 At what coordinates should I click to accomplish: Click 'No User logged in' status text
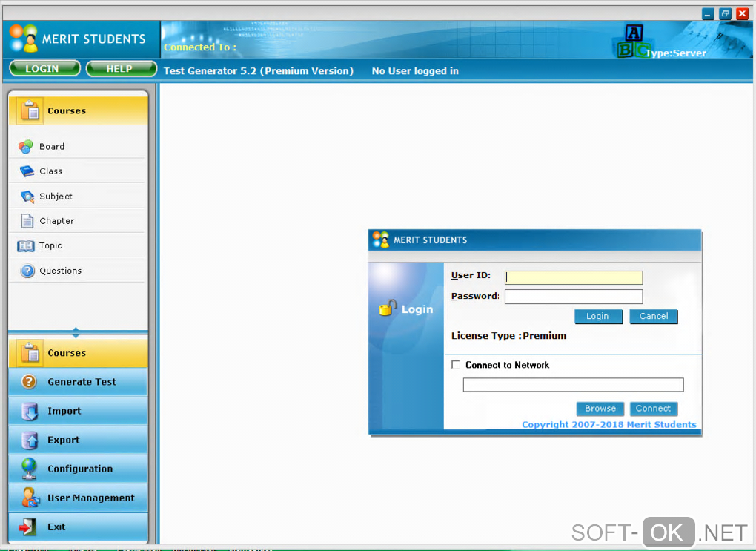point(414,71)
